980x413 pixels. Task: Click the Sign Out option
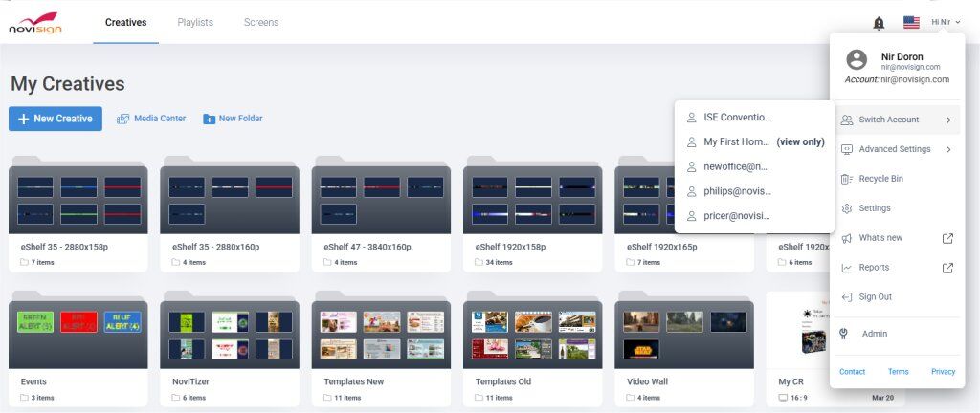coord(875,297)
